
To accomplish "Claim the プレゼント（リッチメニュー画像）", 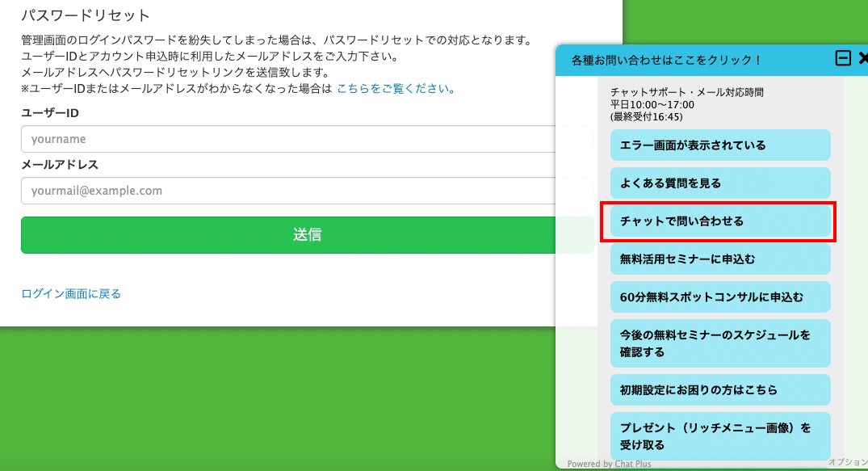I will pos(719,435).
